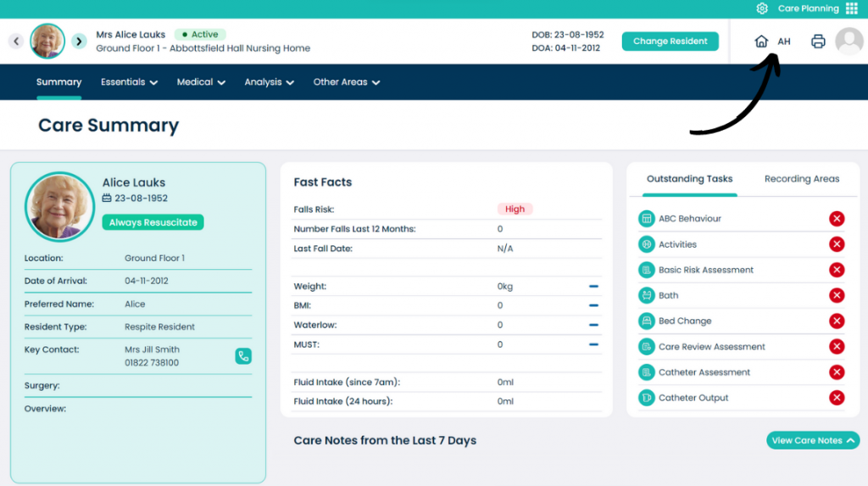Open Bed Change task

tap(685, 321)
